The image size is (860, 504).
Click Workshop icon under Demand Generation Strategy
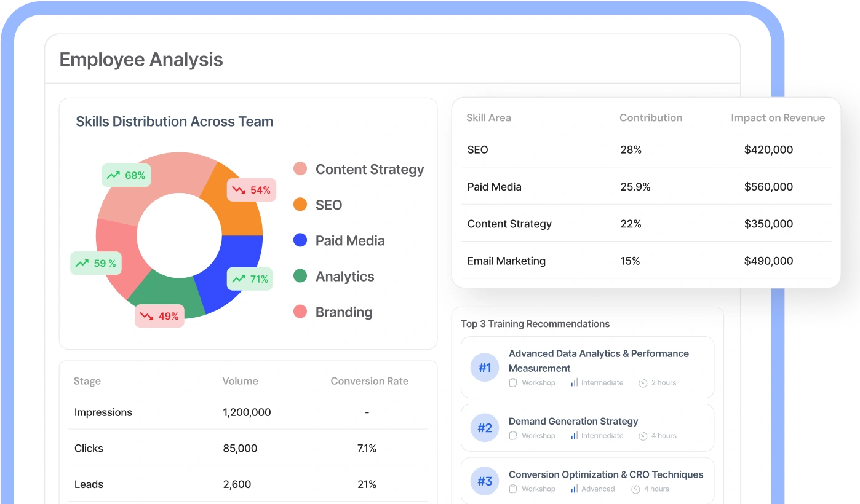click(x=513, y=436)
